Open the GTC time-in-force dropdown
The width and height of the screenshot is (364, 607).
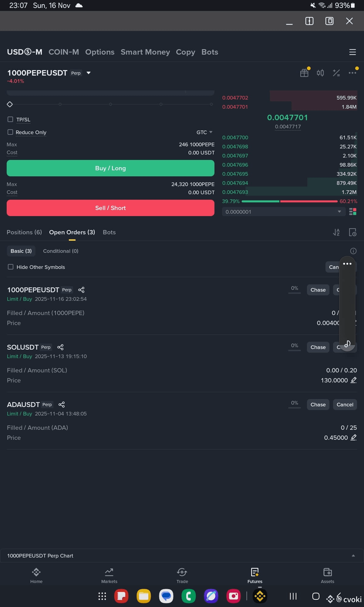[x=204, y=132]
